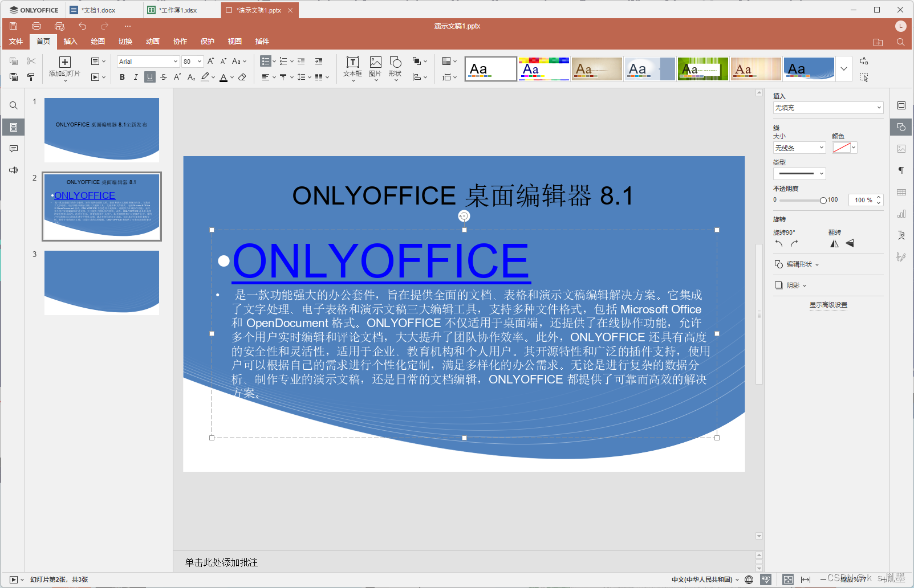Insert a text box
This screenshot has height=588, width=914.
(352, 62)
